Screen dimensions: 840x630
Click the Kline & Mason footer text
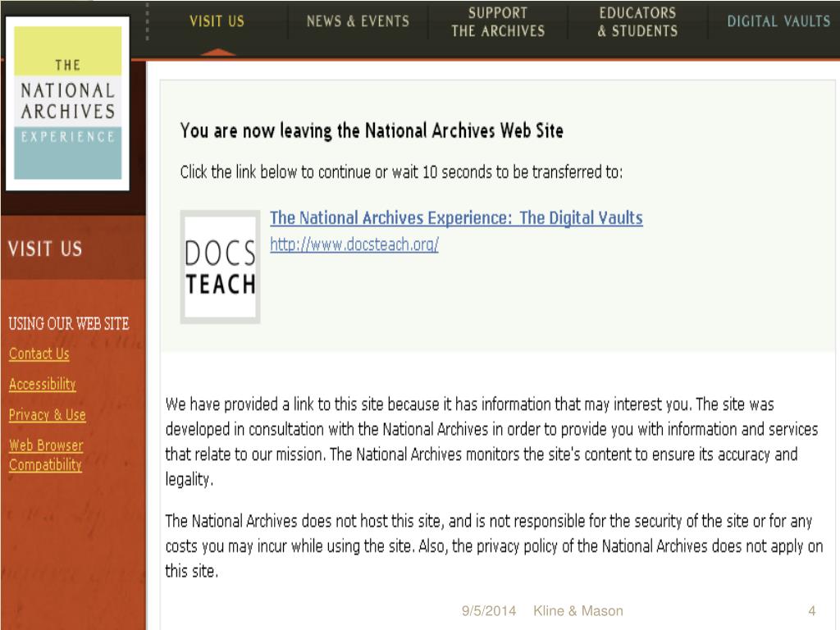pos(578,610)
